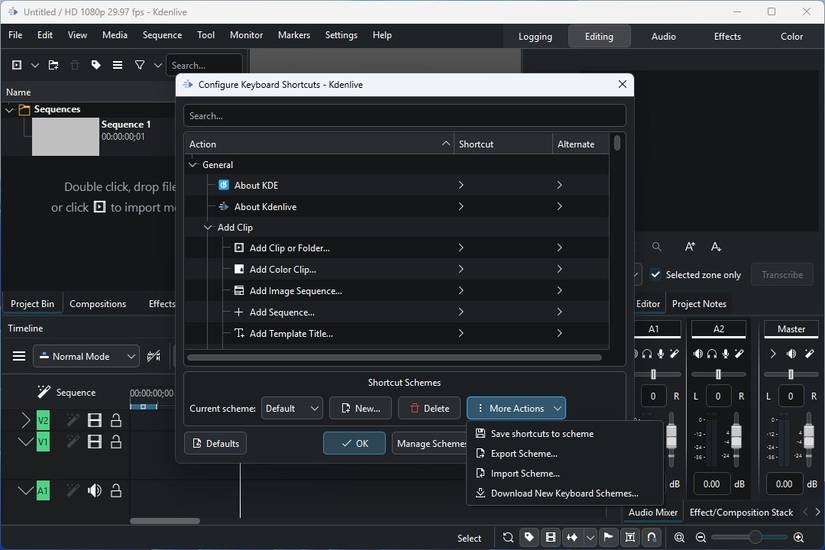Image resolution: width=825 pixels, height=550 pixels.
Task: Click the V1 track film strip icon
Action: [95, 442]
